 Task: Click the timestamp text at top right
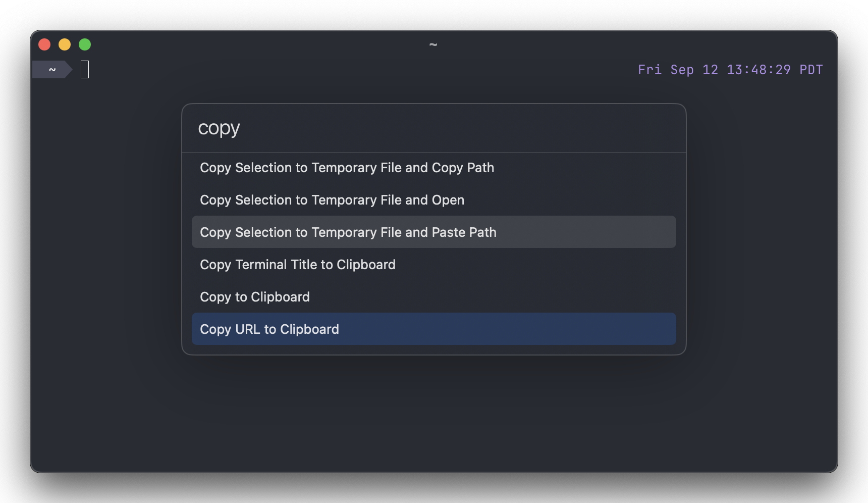pos(730,70)
